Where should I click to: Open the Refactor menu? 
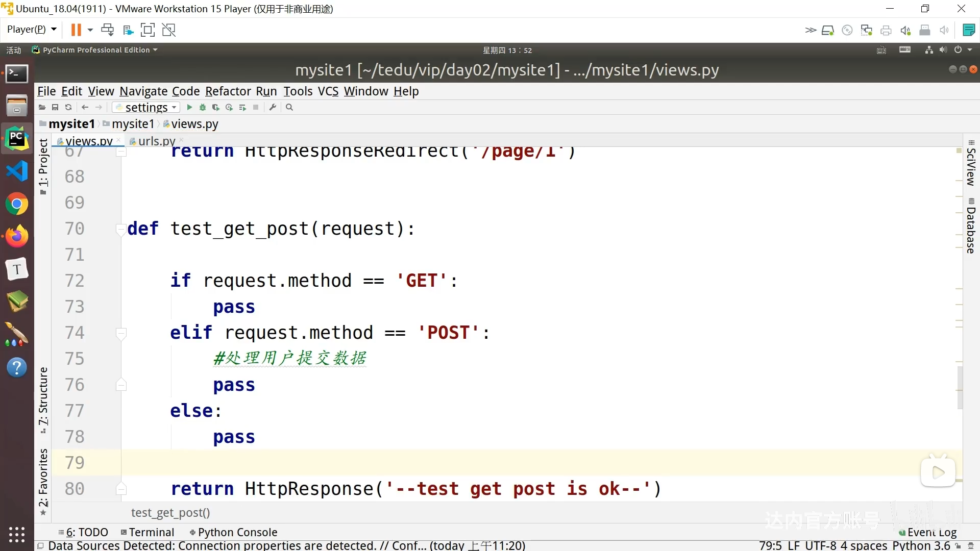click(228, 91)
